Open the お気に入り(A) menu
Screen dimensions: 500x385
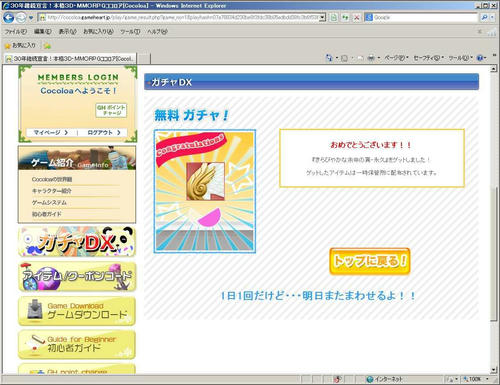(98, 31)
